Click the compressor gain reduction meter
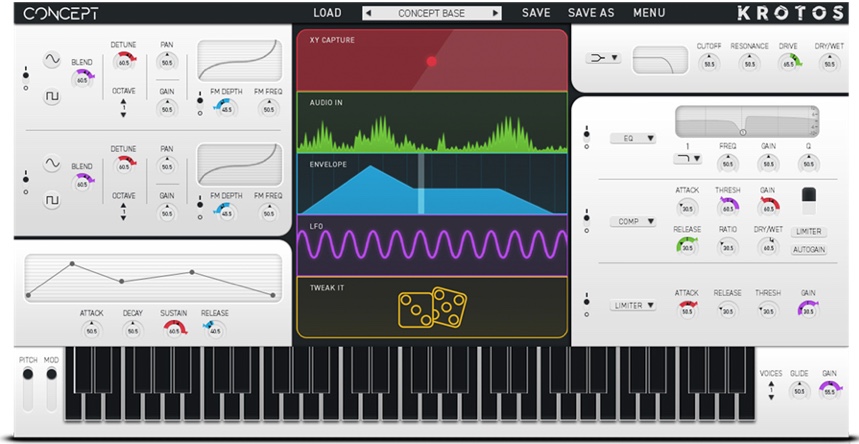The height and width of the screenshot is (444, 859). click(809, 201)
